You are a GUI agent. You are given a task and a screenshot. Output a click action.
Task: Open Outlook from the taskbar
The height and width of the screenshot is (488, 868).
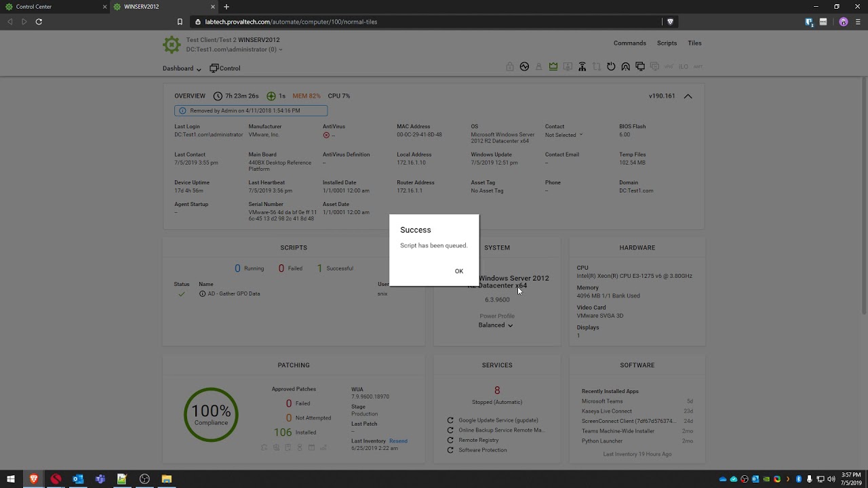(78, 479)
